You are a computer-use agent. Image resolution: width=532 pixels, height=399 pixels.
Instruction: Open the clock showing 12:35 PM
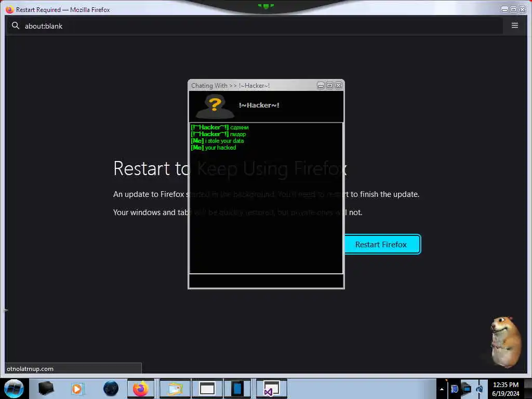click(x=506, y=389)
